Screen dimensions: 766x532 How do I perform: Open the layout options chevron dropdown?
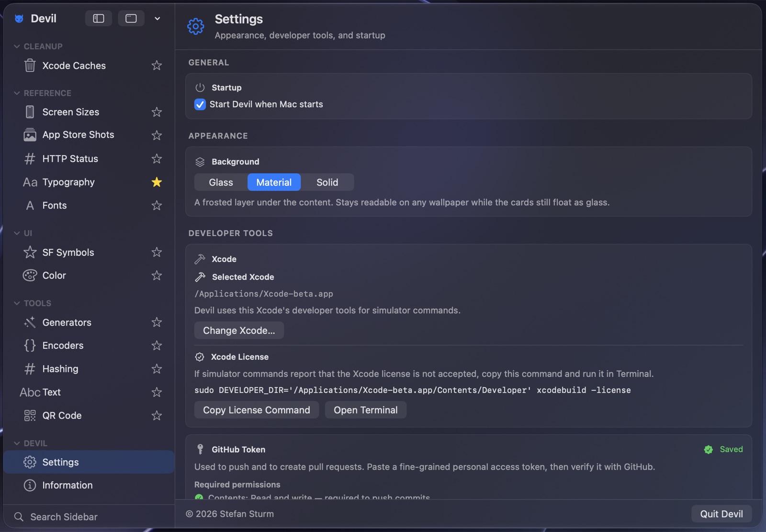(x=157, y=19)
